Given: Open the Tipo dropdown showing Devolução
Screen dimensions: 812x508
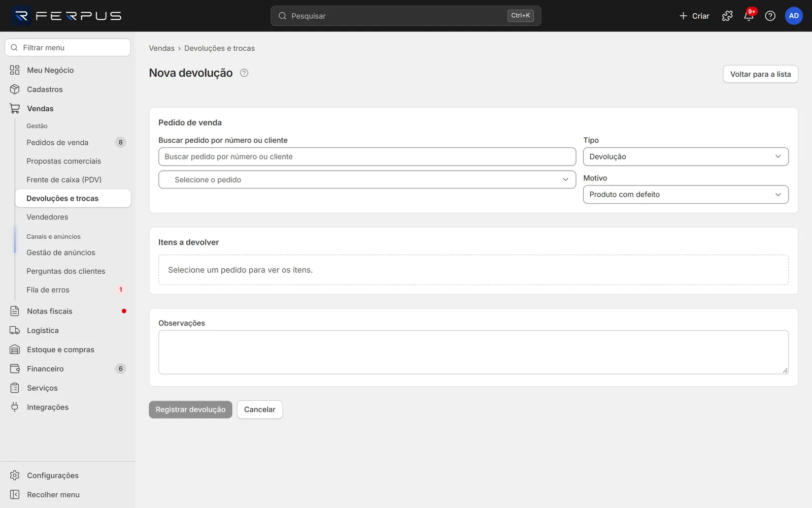Looking at the screenshot, I should (x=686, y=156).
